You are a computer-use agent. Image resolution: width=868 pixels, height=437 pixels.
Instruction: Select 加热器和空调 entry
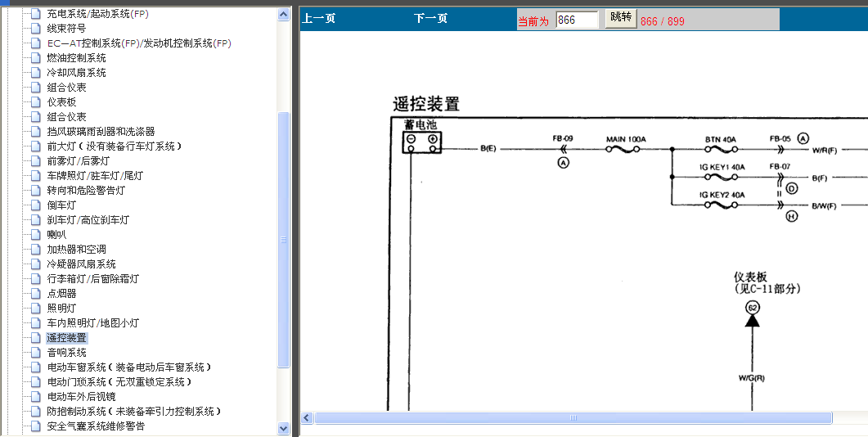click(76, 250)
